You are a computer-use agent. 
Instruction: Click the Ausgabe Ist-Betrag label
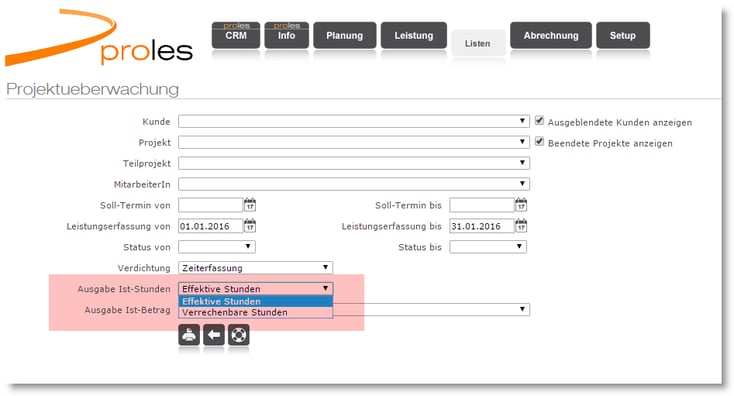(127, 310)
